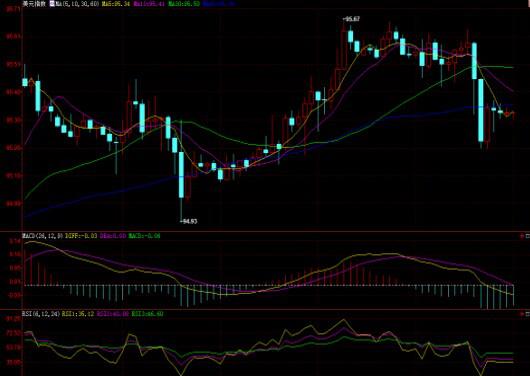530x376 pixels.
Task: Click the blue MA60 value label
Action: (x=219, y=4)
